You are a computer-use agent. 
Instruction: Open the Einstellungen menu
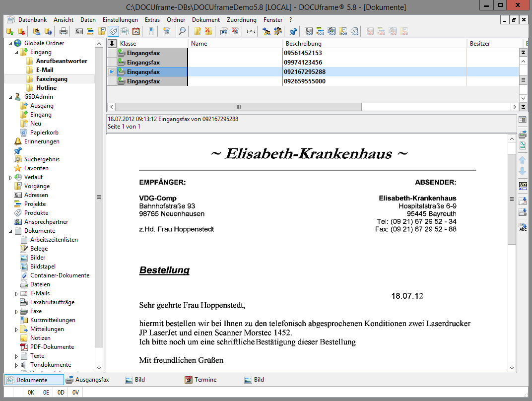click(120, 20)
